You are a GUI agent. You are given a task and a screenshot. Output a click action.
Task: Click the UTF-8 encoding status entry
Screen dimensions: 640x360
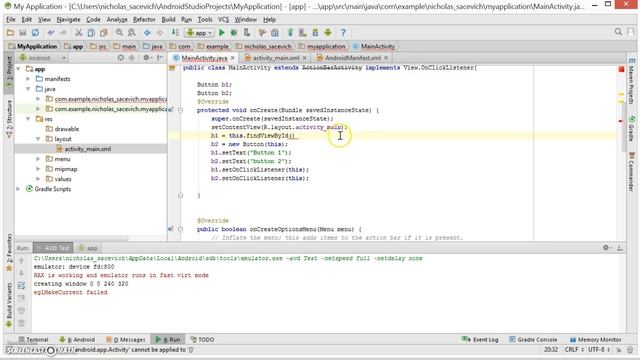point(599,350)
